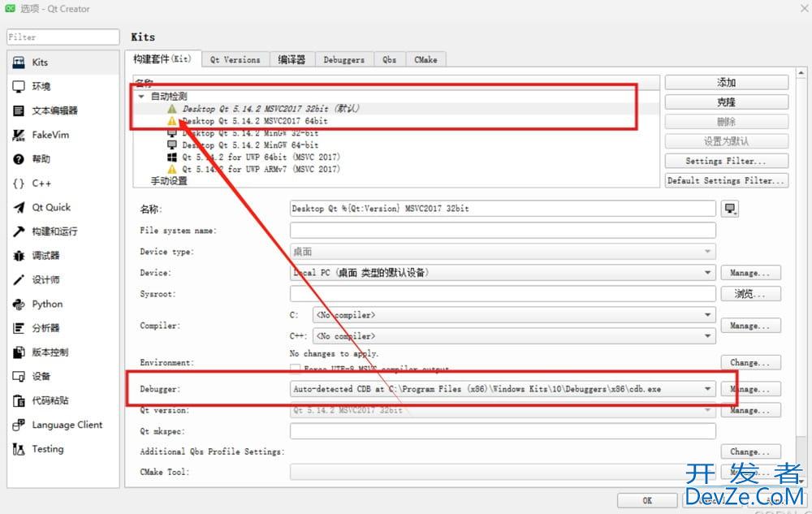Open the Device combo box dropdown

coord(503,273)
